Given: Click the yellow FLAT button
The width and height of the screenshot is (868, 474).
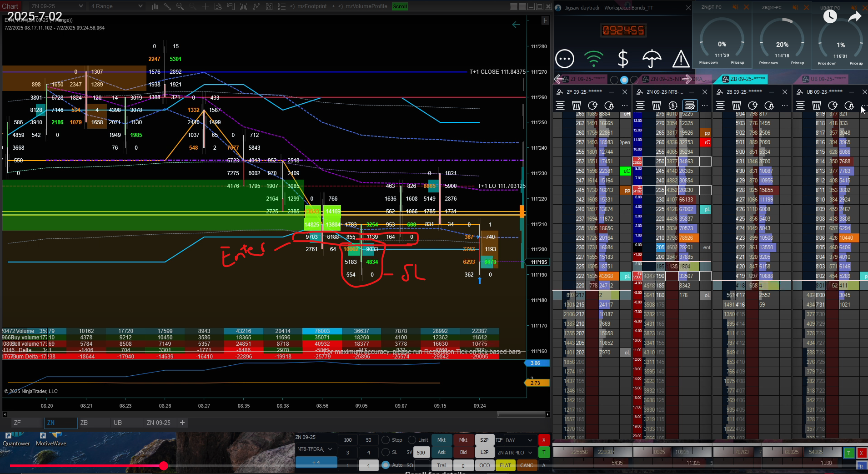Looking at the screenshot, I should (x=505, y=465).
